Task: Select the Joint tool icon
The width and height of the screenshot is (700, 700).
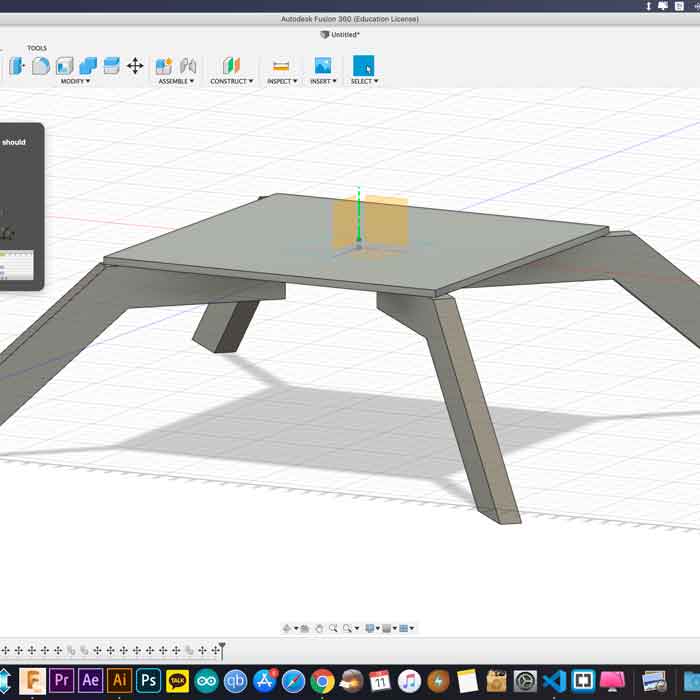Action: pos(188,66)
